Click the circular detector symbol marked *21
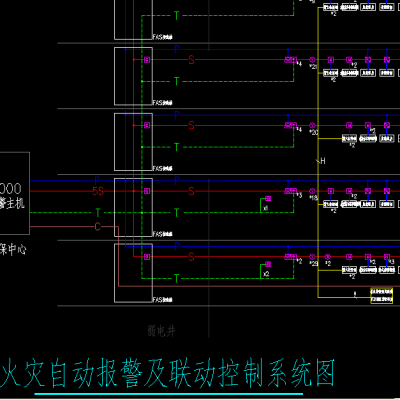Screen dimensions: 400x400 click(312, 60)
